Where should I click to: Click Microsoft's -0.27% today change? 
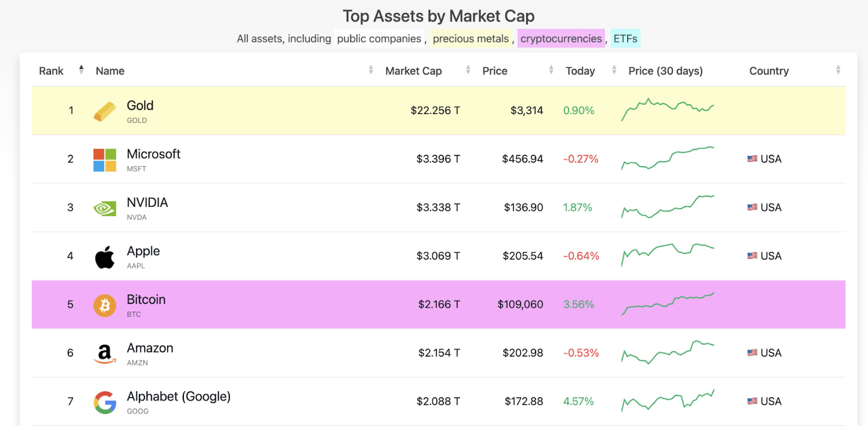coord(580,159)
